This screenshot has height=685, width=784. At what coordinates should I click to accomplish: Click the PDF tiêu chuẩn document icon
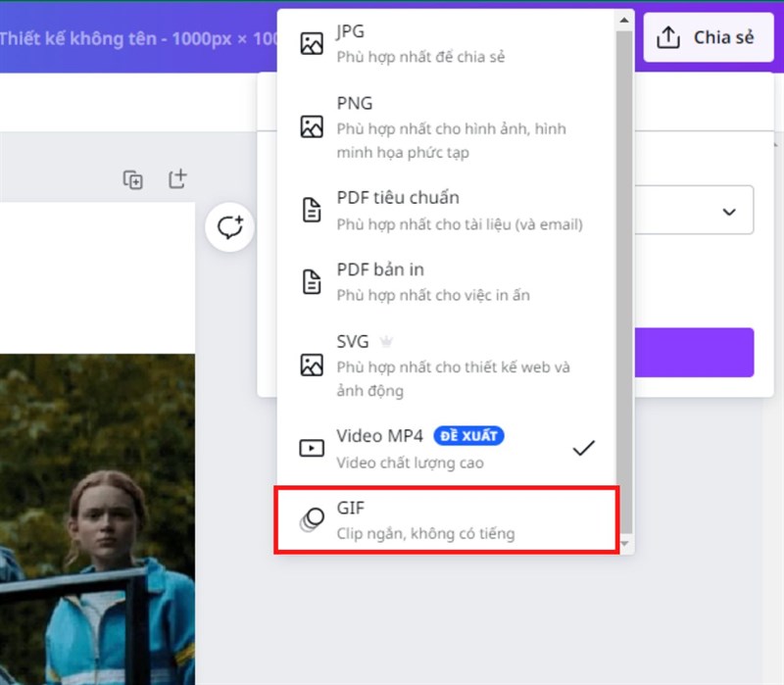310,209
